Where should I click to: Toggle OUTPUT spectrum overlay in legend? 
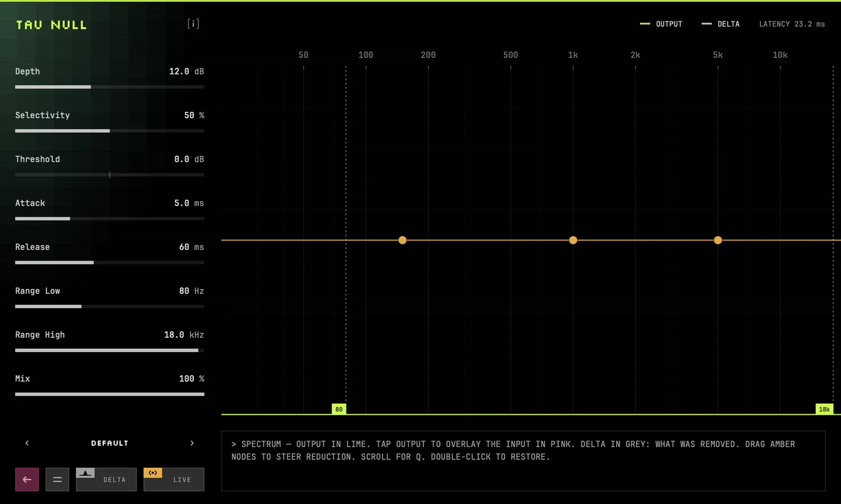[x=661, y=24]
